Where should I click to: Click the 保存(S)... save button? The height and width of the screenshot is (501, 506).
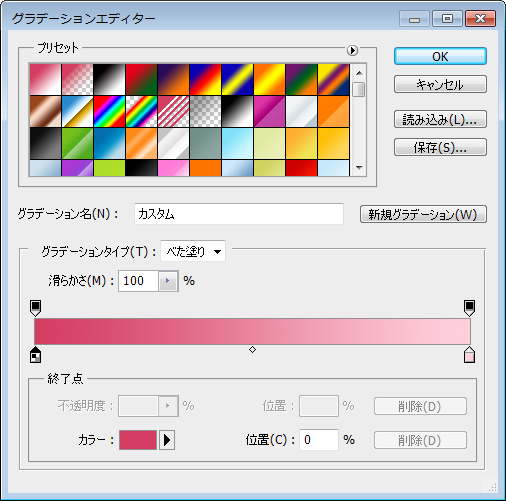click(x=440, y=147)
